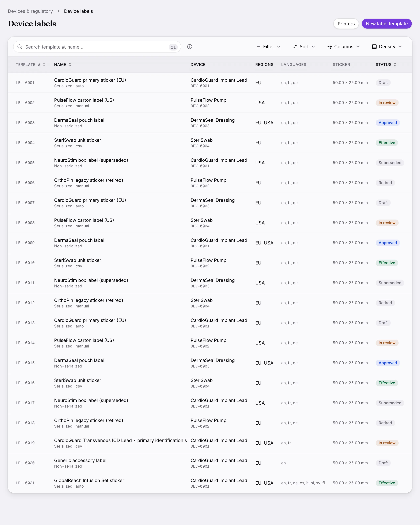The width and height of the screenshot is (420, 525).
Task: Open Generic accessory label template
Action: coord(80,461)
